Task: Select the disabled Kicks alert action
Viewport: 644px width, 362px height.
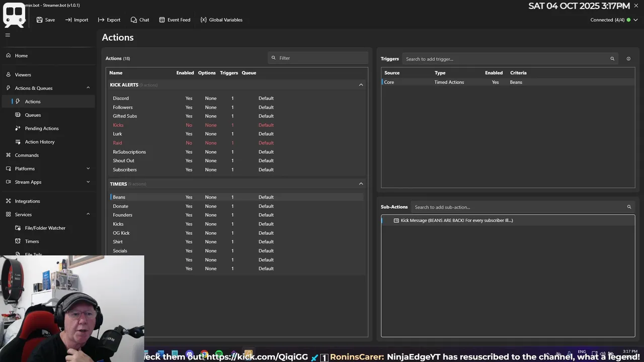Action: 236,125
